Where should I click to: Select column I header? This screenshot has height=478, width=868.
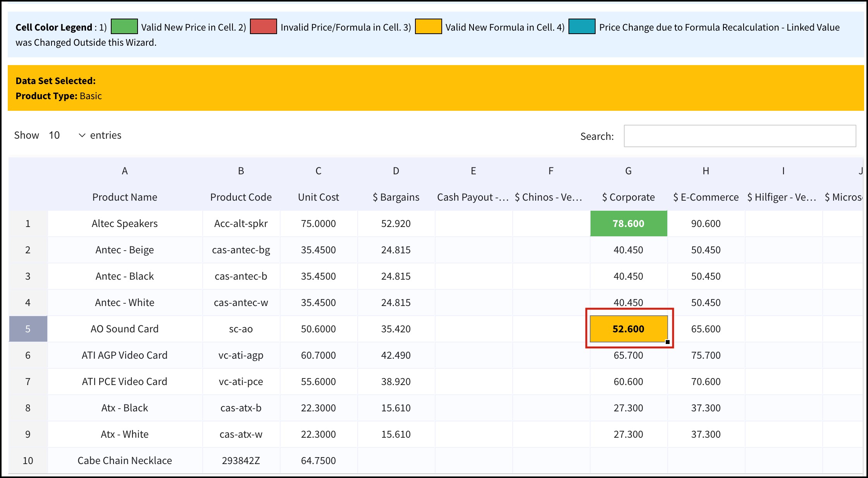tap(784, 171)
